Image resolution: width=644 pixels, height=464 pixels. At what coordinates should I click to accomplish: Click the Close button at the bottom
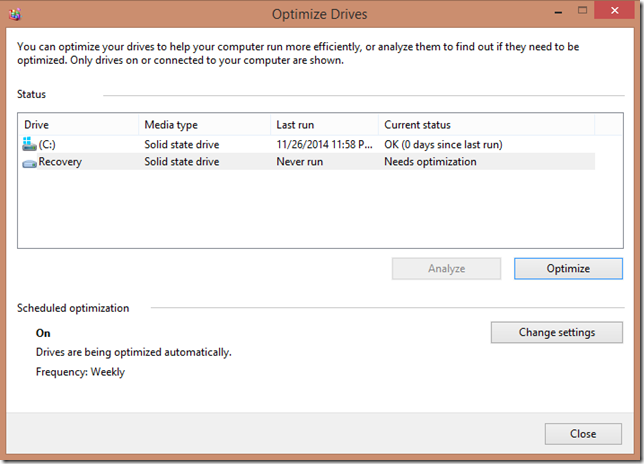(583, 434)
